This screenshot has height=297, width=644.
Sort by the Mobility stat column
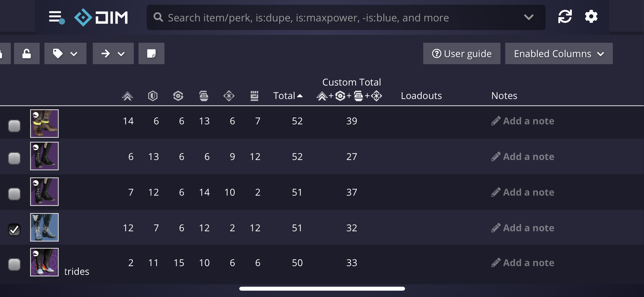127,96
